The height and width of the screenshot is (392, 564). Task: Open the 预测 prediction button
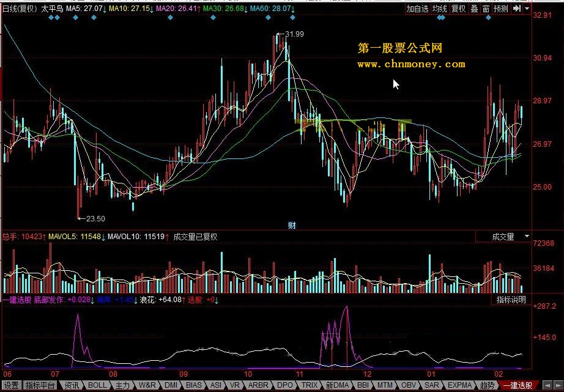click(501, 9)
